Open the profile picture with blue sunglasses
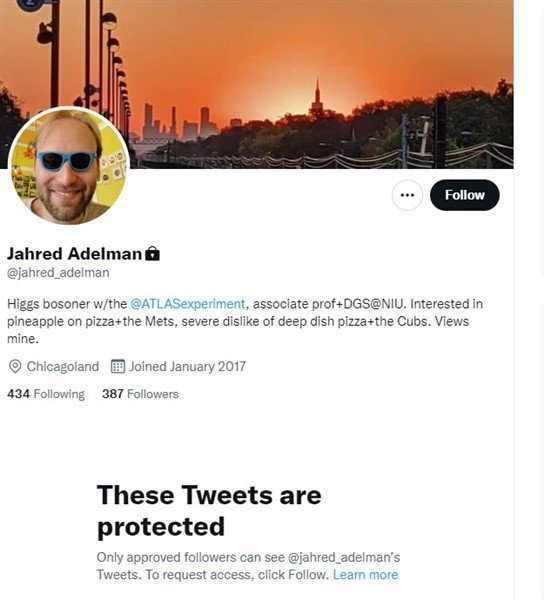 click(69, 165)
